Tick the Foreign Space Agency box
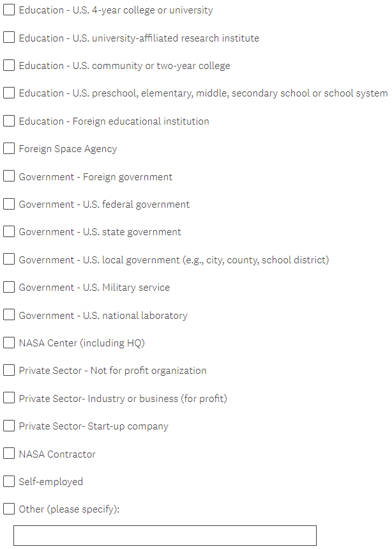The height and width of the screenshot is (549, 392). point(9,149)
